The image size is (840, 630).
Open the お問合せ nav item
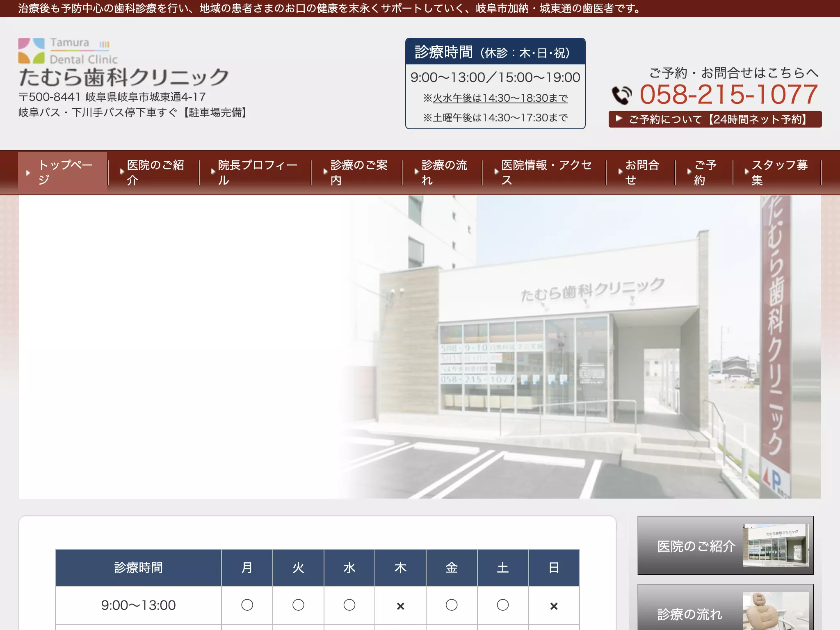point(641,172)
